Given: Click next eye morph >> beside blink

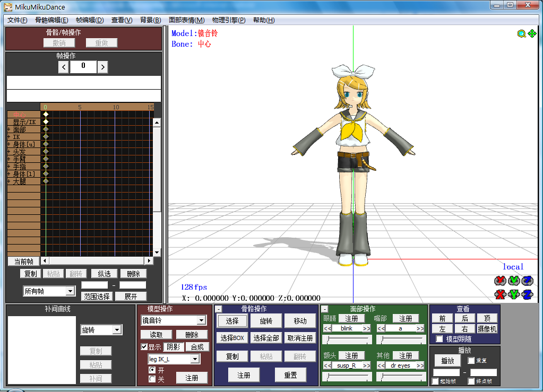Looking at the screenshot, I should (x=366, y=328).
